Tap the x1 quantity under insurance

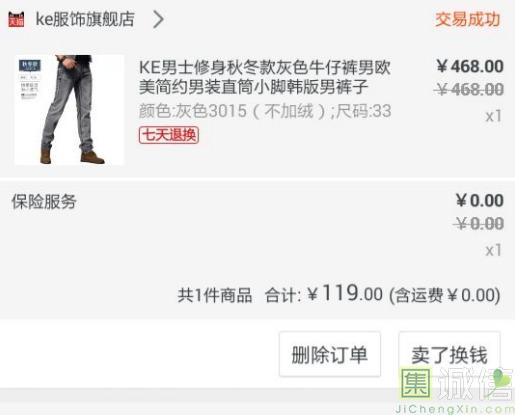pyautogui.click(x=494, y=250)
